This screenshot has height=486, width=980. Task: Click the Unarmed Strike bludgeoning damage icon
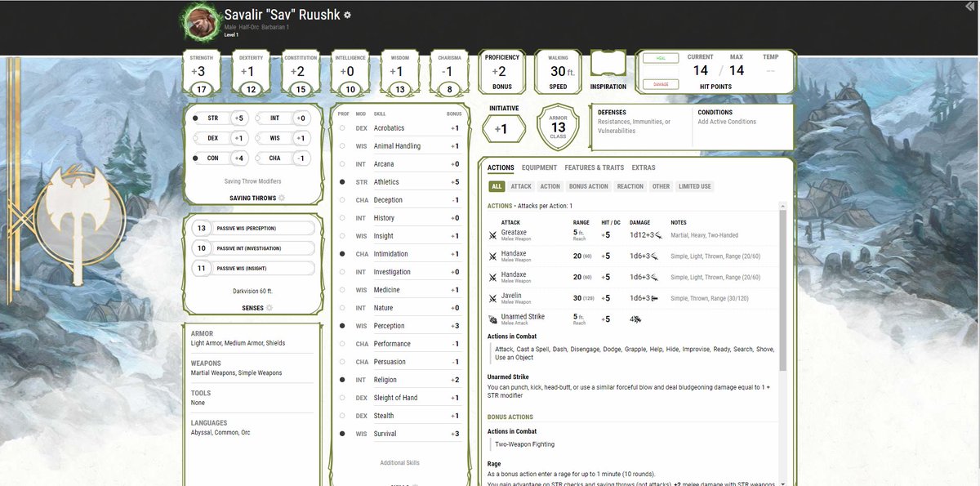pos(637,319)
